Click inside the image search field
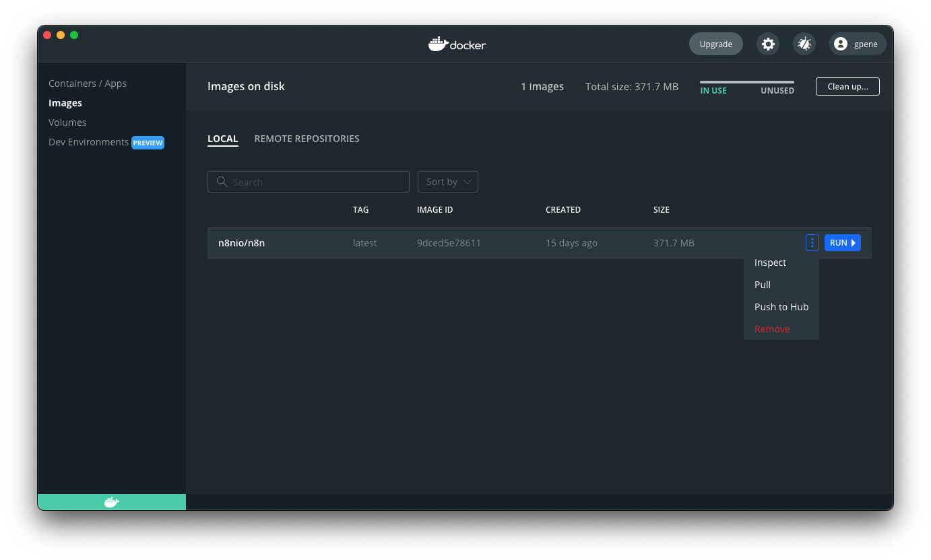Viewport: 931px width, 560px height. click(x=310, y=182)
